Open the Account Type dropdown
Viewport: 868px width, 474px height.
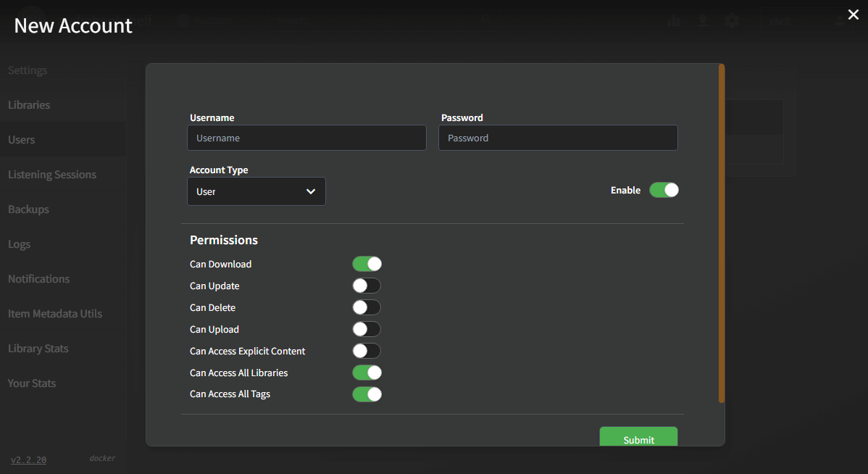pyautogui.click(x=256, y=191)
